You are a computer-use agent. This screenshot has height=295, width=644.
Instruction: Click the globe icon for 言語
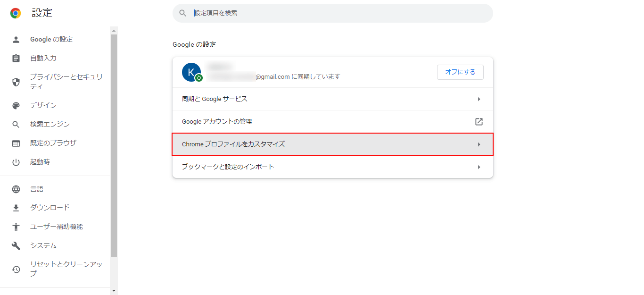coord(16,189)
